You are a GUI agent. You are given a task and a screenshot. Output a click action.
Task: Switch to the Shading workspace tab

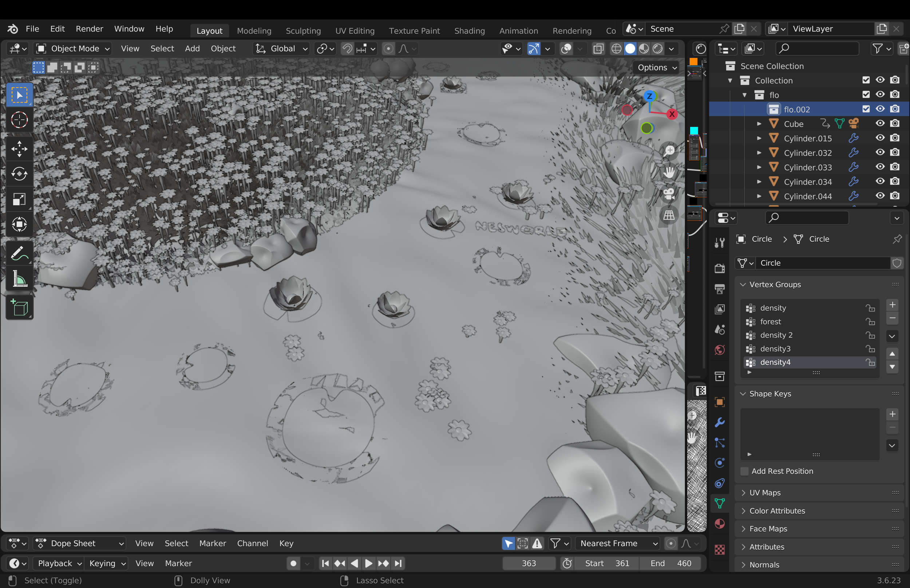[469, 31]
